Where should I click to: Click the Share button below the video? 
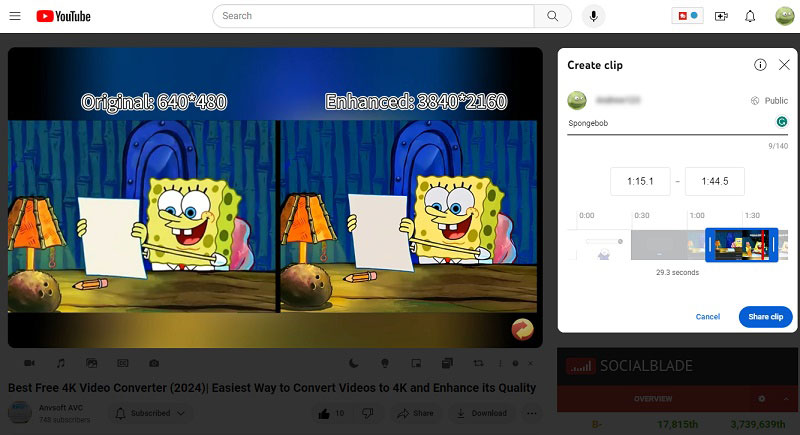pos(416,413)
